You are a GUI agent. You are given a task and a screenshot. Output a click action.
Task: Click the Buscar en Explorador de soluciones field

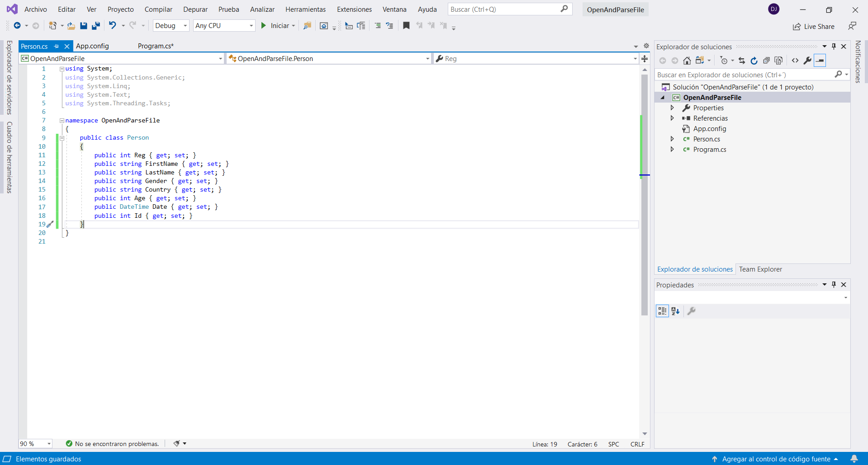click(x=744, y=75)
